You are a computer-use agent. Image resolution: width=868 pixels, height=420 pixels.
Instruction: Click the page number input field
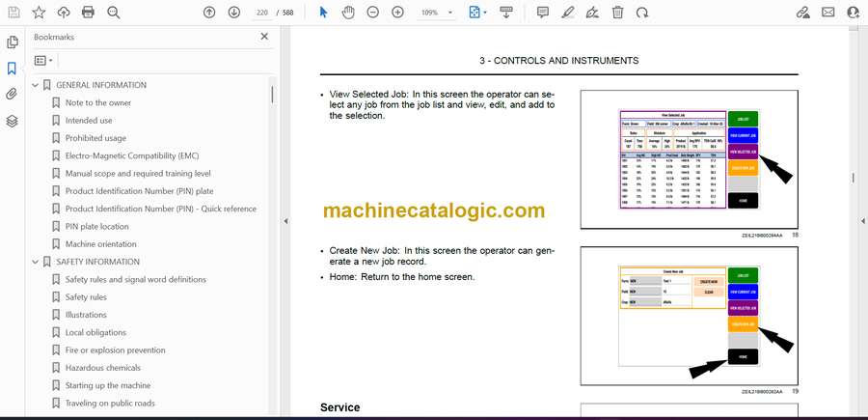tap(261, 13)
